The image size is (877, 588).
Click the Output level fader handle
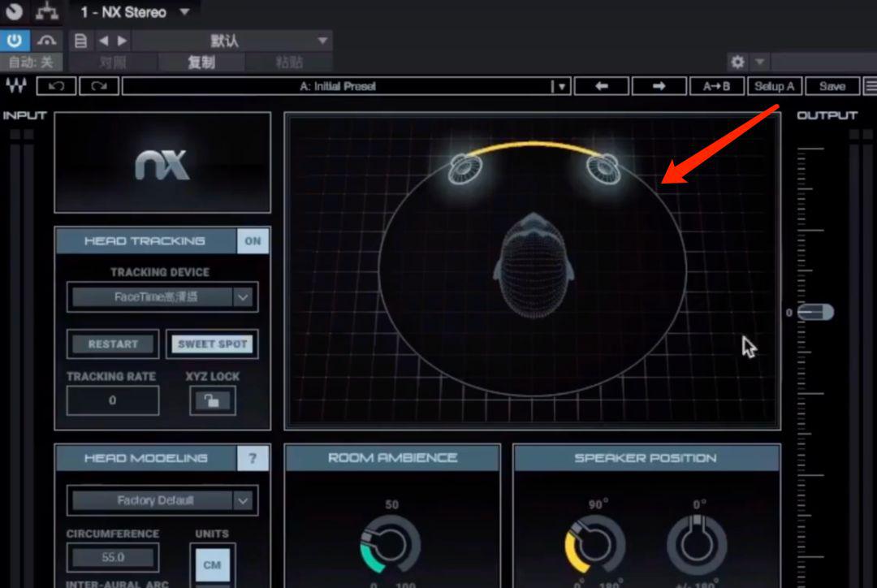815,312
